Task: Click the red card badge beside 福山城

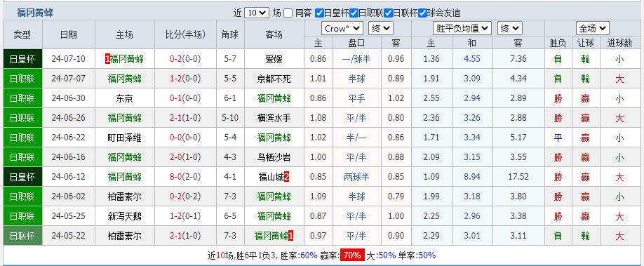Action: click(287, 177)
